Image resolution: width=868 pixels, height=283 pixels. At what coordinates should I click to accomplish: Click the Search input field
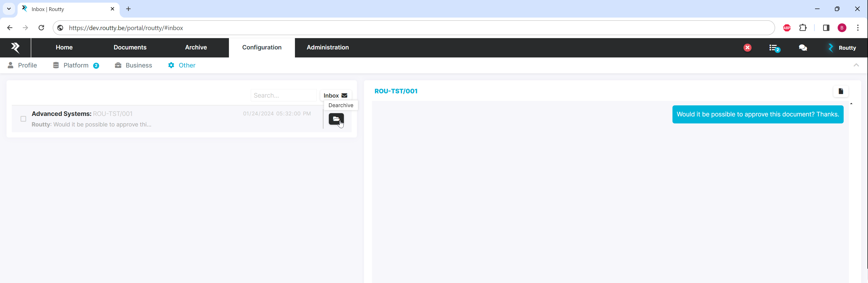283,95
